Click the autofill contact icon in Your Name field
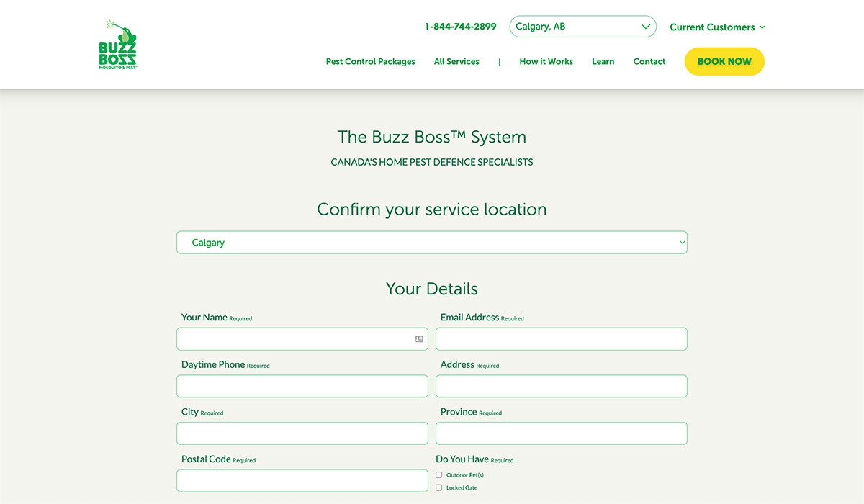The image size is (864, 504). point(419,339)
